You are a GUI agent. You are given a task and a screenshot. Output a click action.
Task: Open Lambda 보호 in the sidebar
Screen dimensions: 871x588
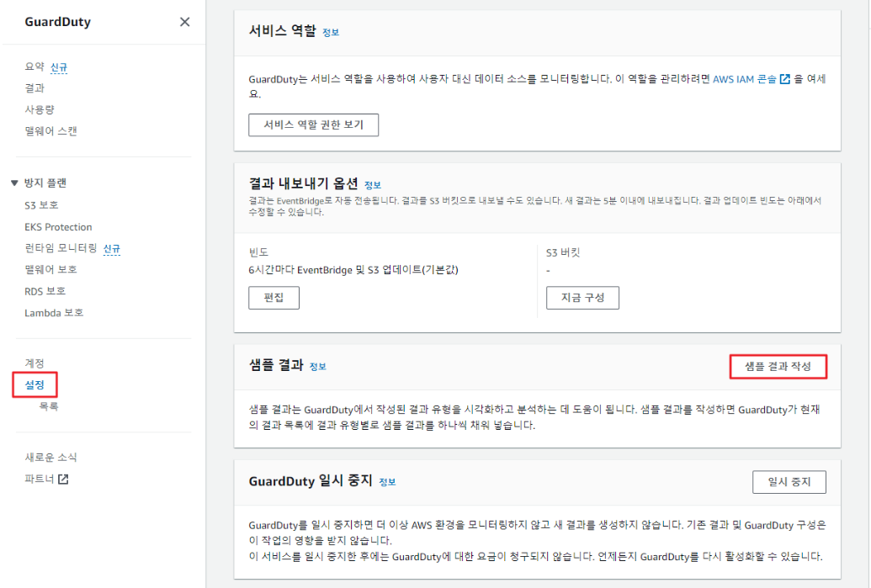click(54, 313)
